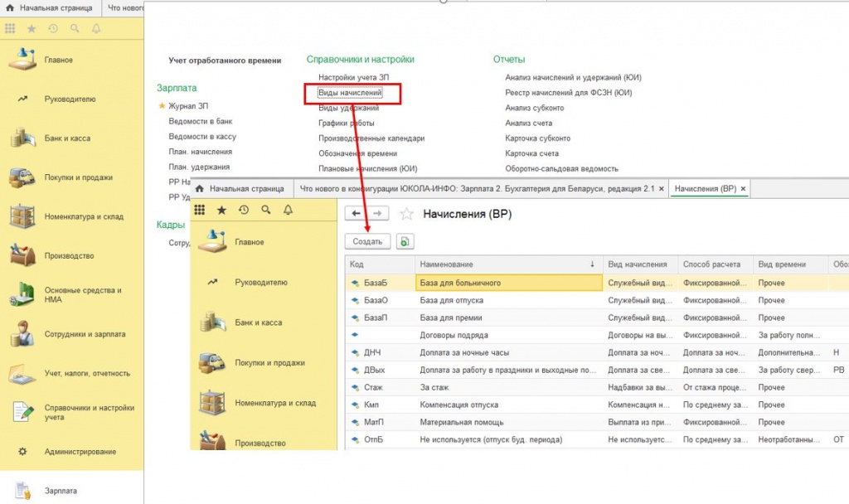Screen dimensions: 849x504
Task: Open the Виды начислений link
Action: (350, 93)
